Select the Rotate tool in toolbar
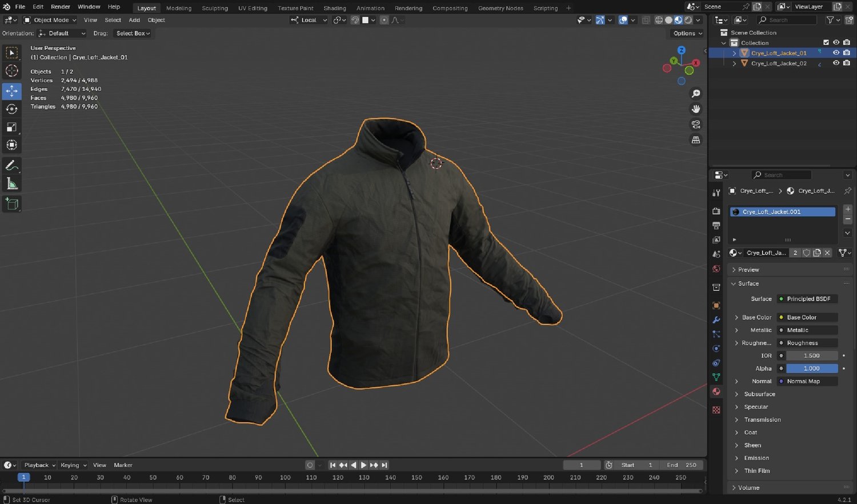The height and width of the screenshot is (504, 857). [x=11, y=109]
